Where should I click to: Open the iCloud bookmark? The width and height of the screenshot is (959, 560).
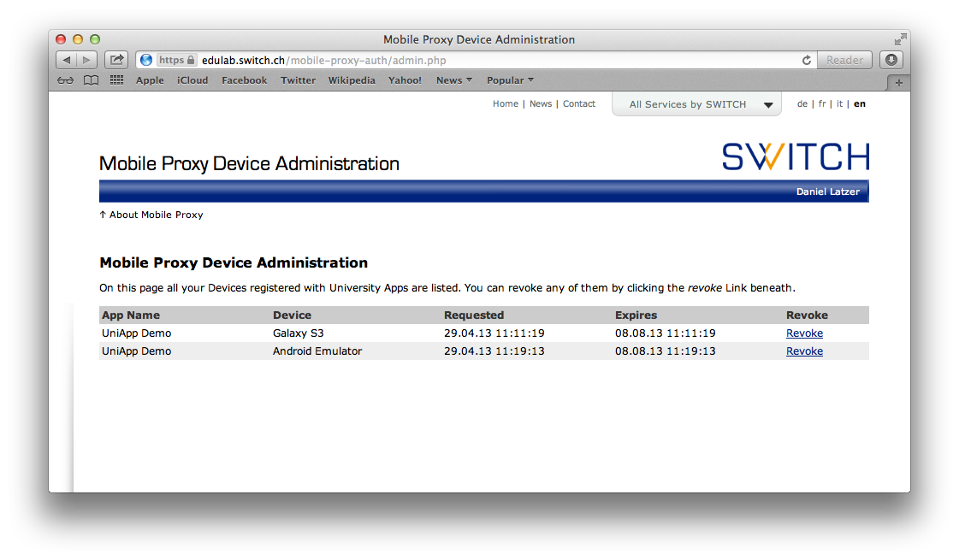tap(192, 80)
